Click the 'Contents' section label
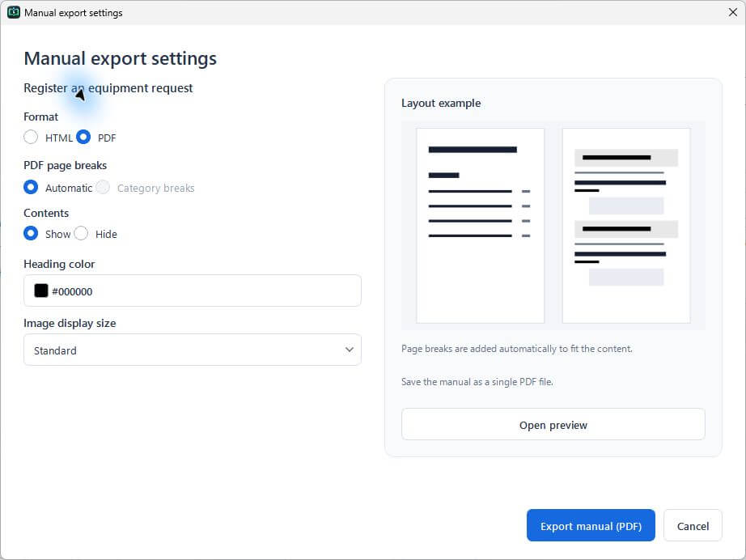The height and width of the screenshot is (560, 746). point(46,213)
